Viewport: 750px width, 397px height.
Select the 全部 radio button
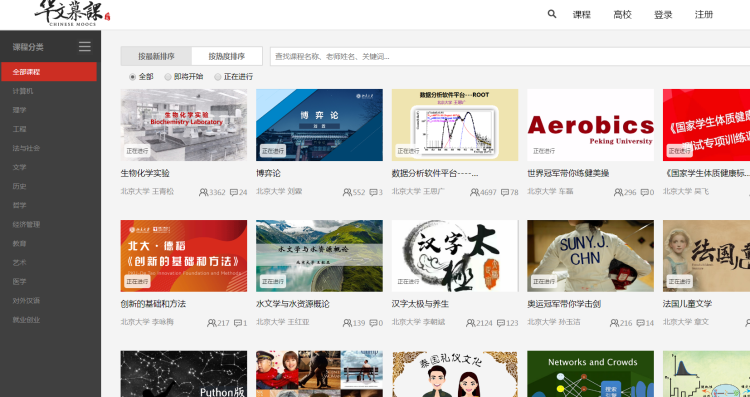pyautogui.click(x=132, y=77)
